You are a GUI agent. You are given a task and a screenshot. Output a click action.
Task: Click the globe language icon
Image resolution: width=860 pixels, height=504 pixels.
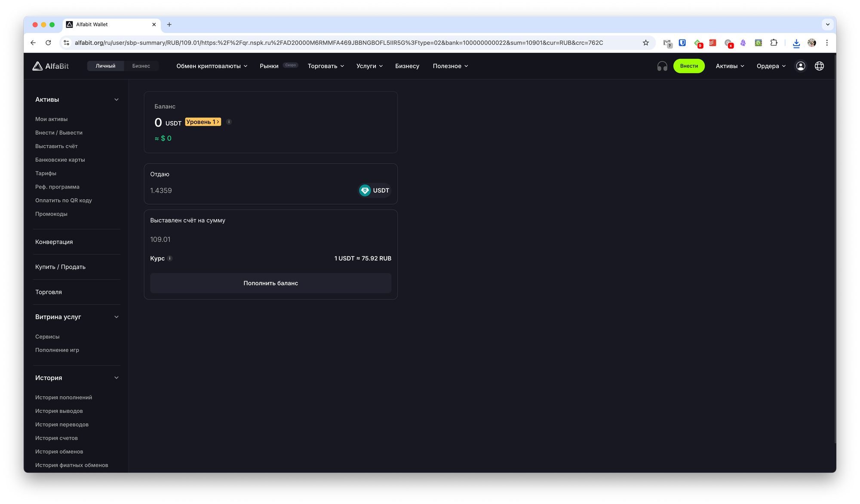[819, 66]
